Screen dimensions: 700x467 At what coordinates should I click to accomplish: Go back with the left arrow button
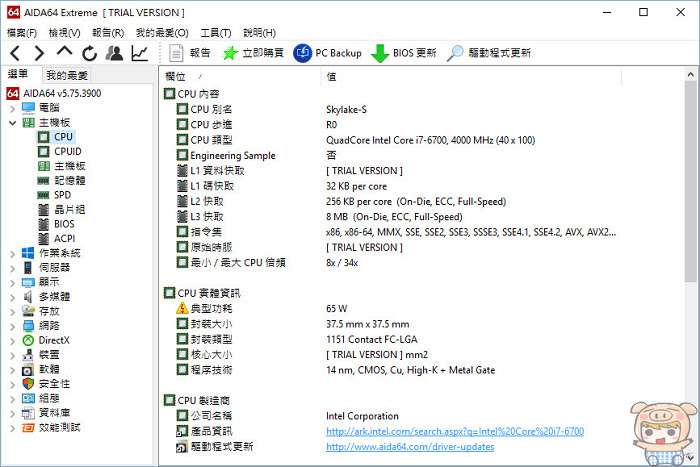point(15,54)
